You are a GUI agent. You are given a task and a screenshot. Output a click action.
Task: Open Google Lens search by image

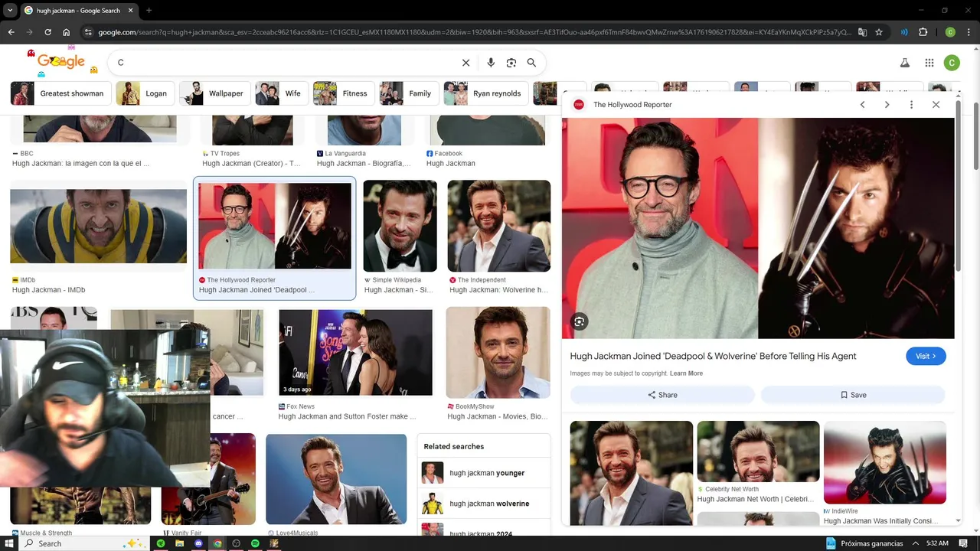coord(511,63)
